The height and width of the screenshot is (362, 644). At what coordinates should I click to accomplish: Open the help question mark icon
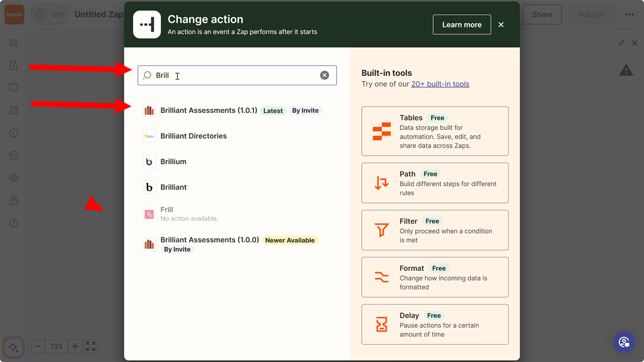tap(13, 222)
